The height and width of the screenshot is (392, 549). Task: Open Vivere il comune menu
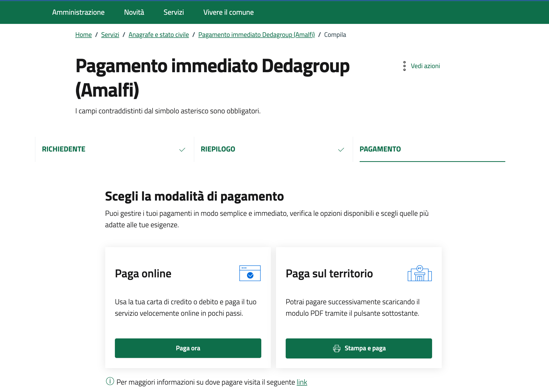click(228, 12)
